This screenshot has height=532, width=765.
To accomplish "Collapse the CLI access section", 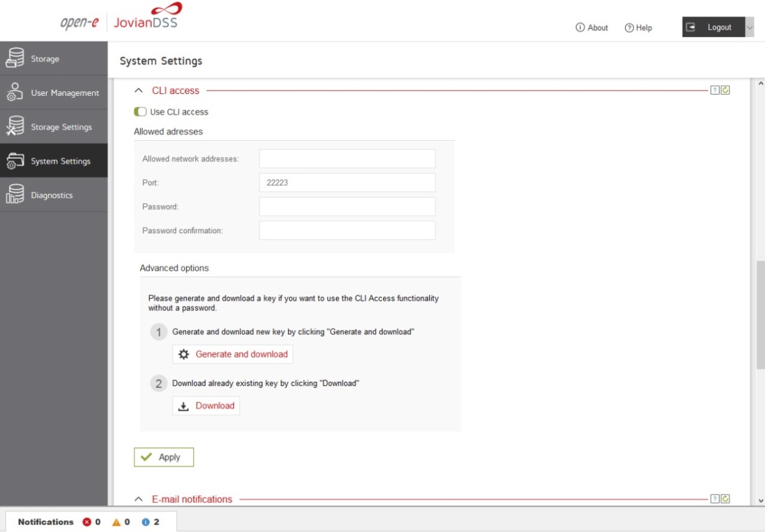I will tap(139, 91).
